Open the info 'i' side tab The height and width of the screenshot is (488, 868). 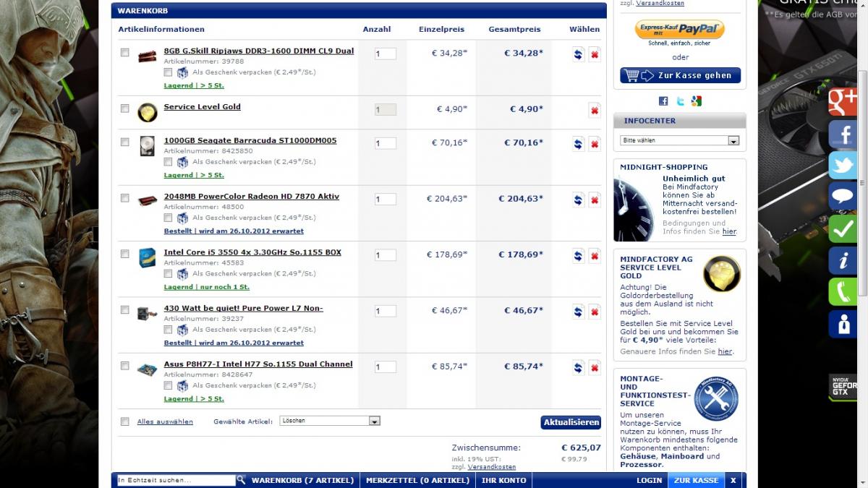coord(843,260)
